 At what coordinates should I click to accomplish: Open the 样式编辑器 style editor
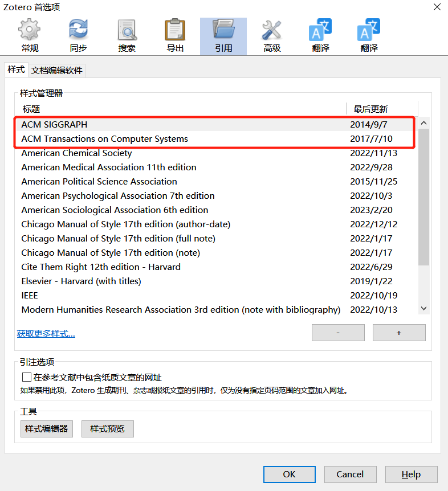(47, 429)
